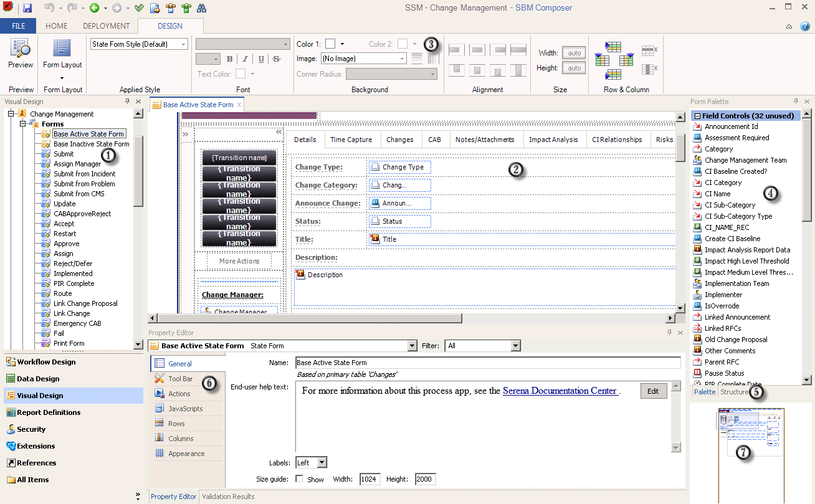Open the Serena Documentation Center link
Viewport: 815px width, 504px height.
(x=560, y=391)
